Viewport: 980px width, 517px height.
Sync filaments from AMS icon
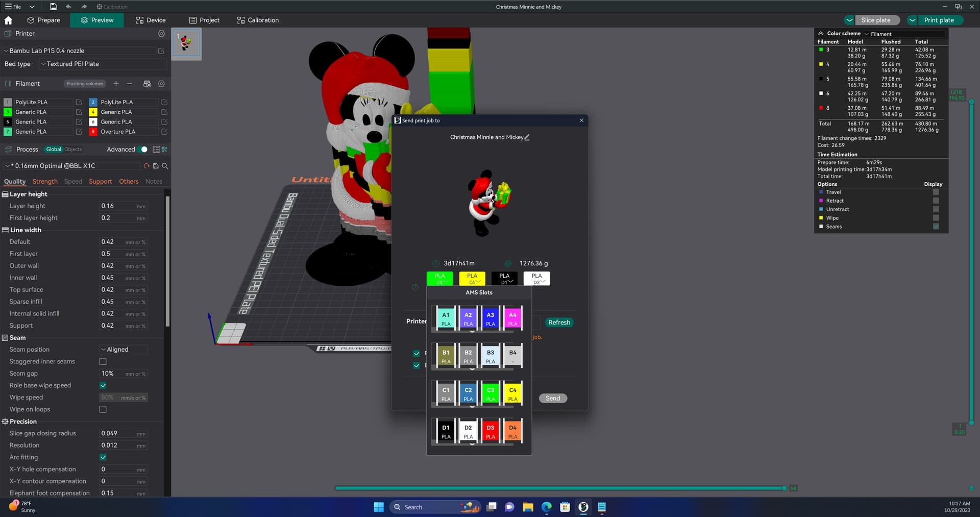click(x=147, y=84)
